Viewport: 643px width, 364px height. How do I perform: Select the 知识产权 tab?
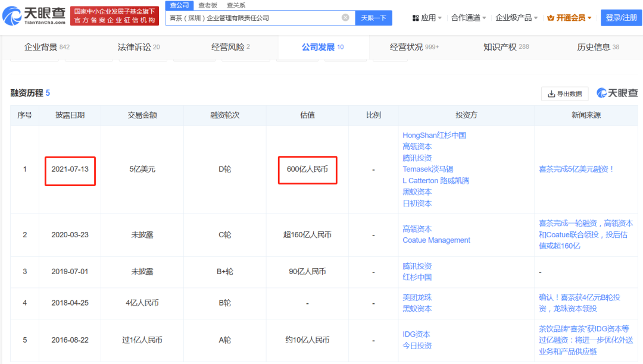pos(505,47)
